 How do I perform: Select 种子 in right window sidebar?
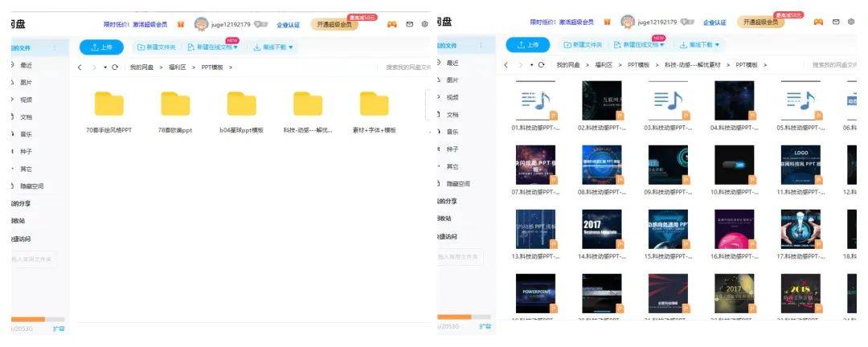[452, 149]
